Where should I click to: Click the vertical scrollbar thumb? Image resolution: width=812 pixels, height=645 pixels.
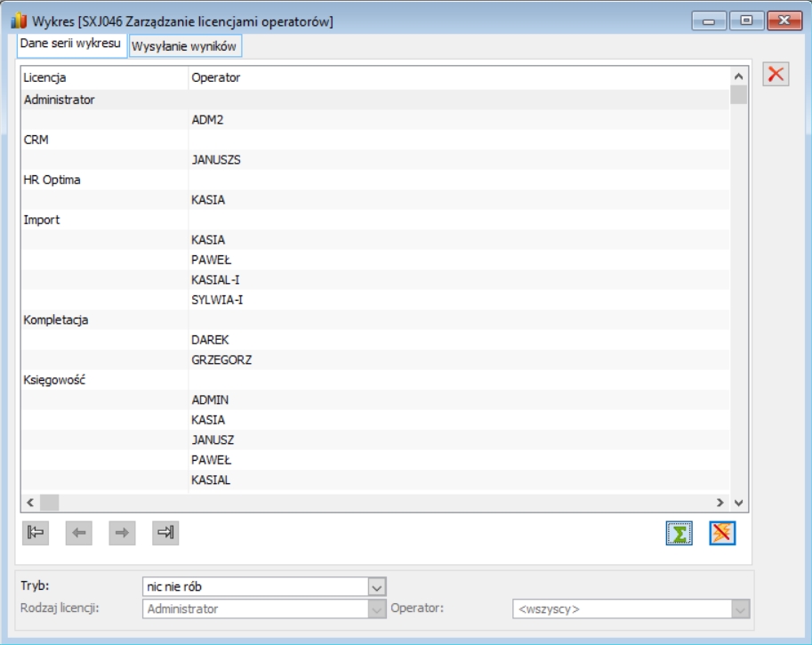click(x=738, y=95)
